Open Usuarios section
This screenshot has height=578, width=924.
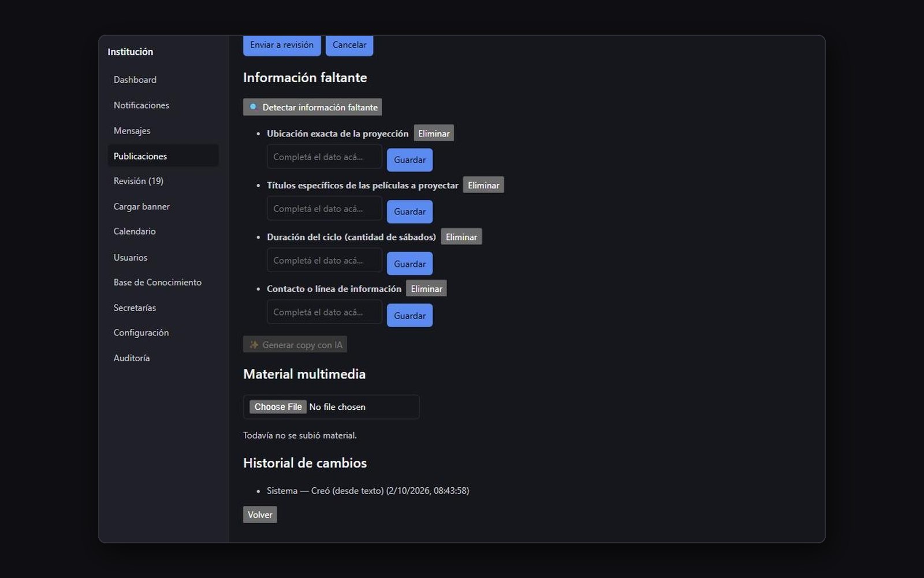[163, 257]
